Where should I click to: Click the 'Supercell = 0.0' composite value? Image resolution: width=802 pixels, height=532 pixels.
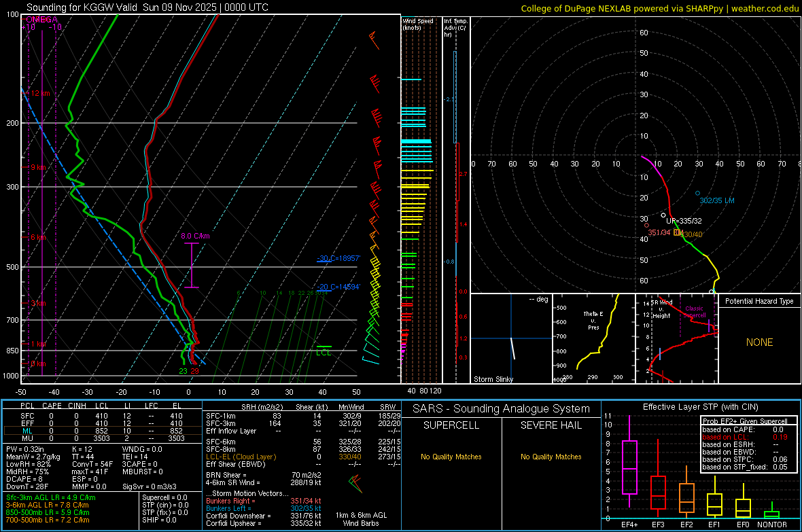[x=164, y=497]
